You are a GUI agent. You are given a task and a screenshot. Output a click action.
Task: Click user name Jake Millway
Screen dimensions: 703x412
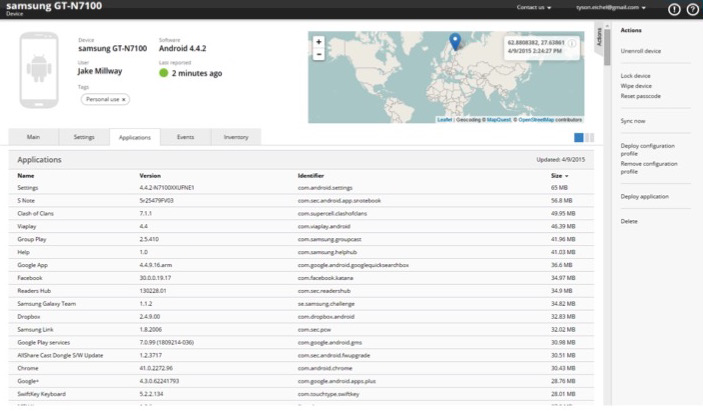pyautogui.click(x=100, y=71)
